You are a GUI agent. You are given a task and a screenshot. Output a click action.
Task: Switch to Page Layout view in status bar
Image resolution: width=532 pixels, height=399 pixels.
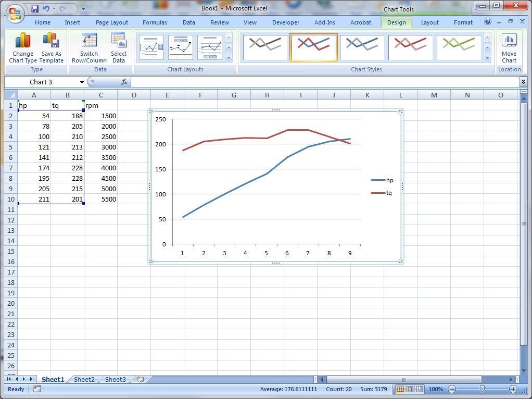(410, 389)
